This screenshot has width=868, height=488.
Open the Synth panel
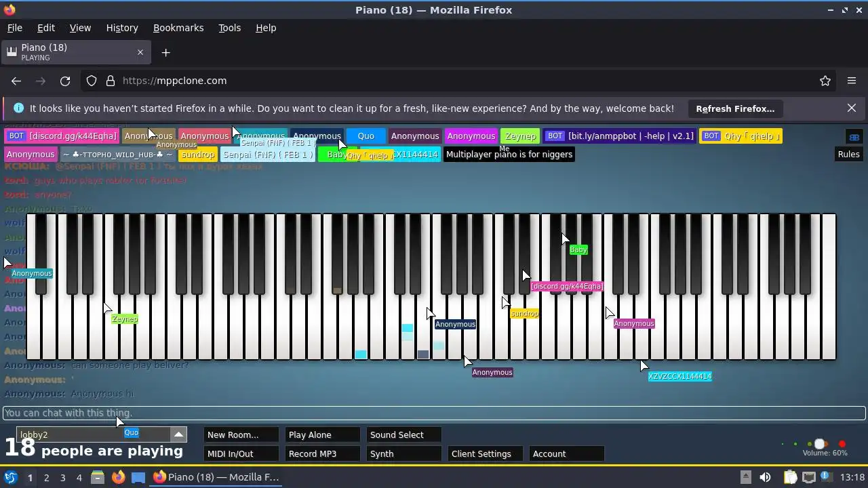(404, 453)
